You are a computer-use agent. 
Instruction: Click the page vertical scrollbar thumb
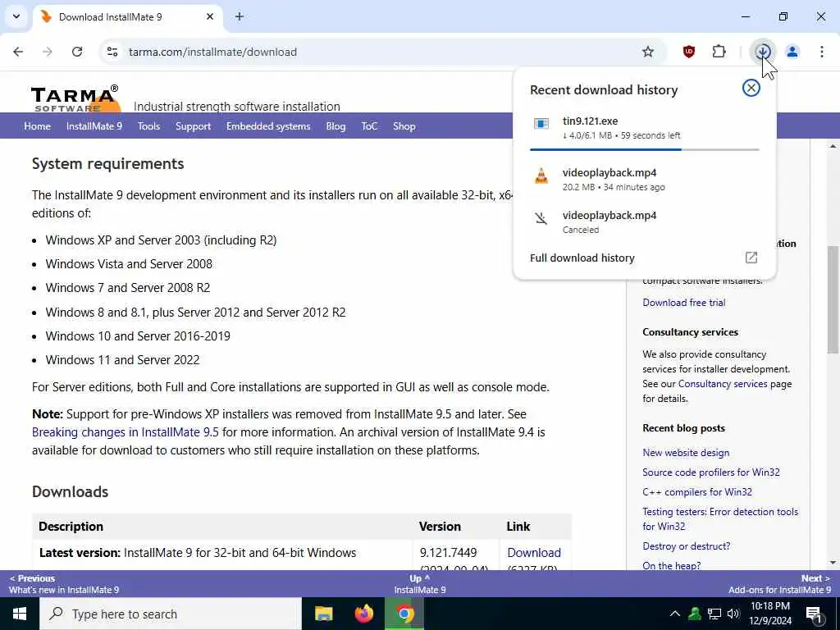[x=833, y=300]
